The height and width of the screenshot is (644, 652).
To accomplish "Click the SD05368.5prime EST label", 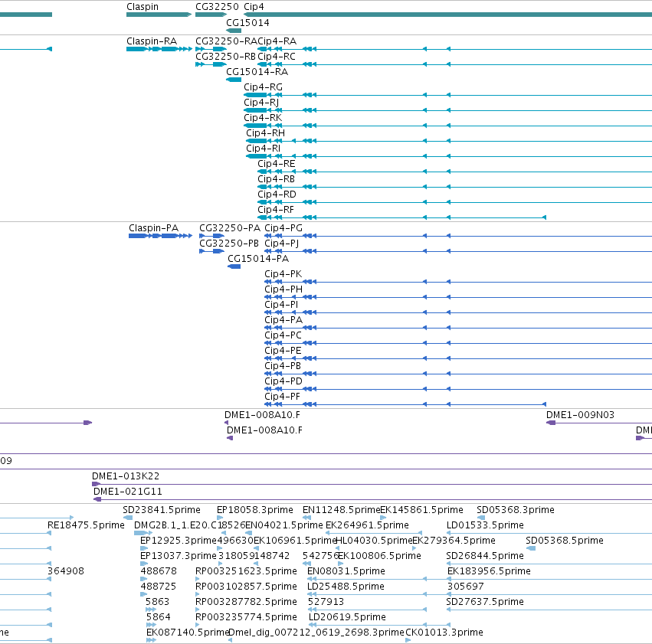I will (564, 541).
